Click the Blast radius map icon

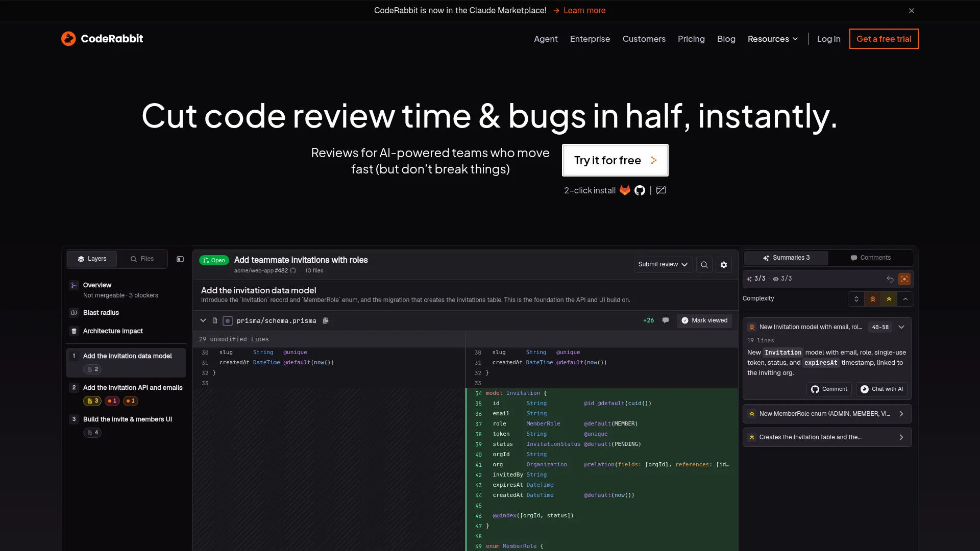pos(74,313)
